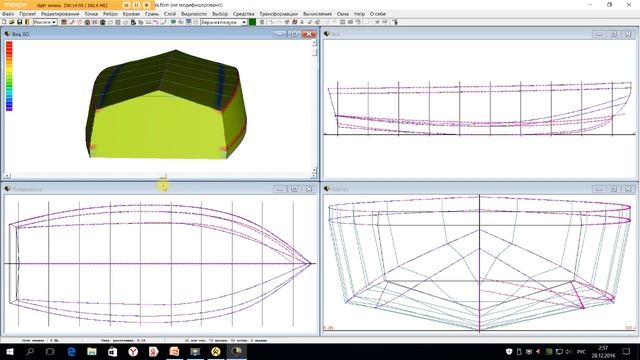The height and width of the screenshot is (360, 640).
Task: Open the taskbar clock and date
Action: click(x=603, y=352)
